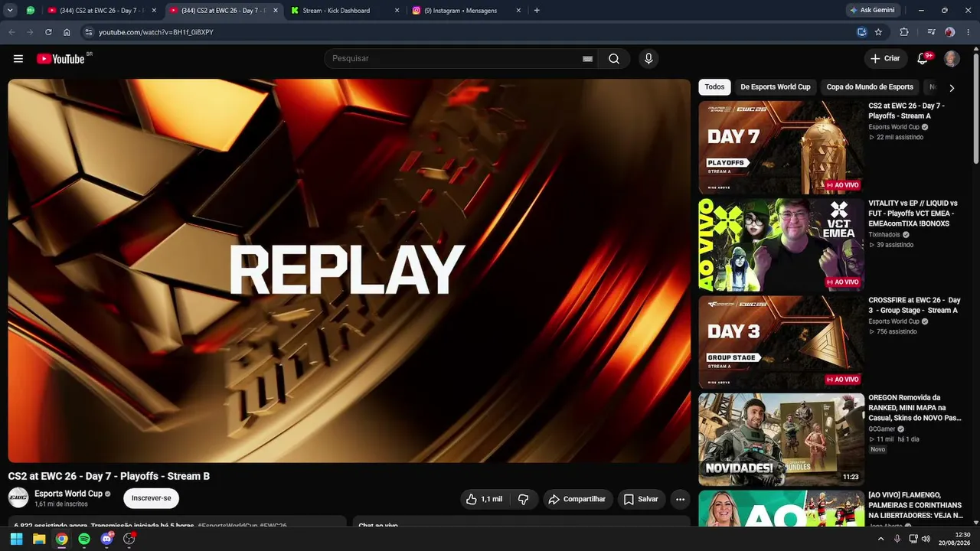Viewport: 980px width, 551px height.
Task: Click the Inscrever-se subscribe button
Action: click(x=151, y=498)
